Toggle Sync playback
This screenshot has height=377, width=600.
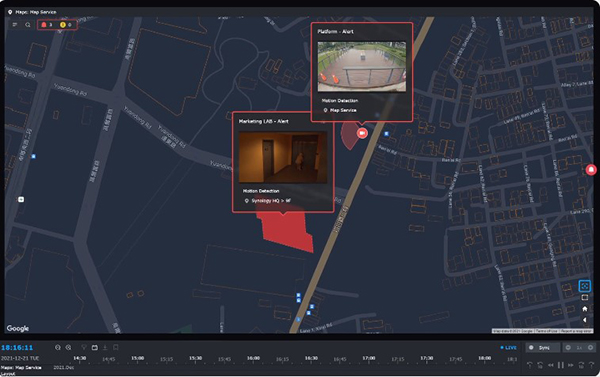tap(543, 348)
